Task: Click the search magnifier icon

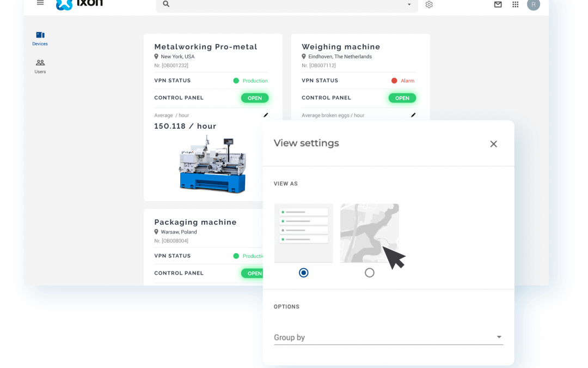Action: coord(166,4)
